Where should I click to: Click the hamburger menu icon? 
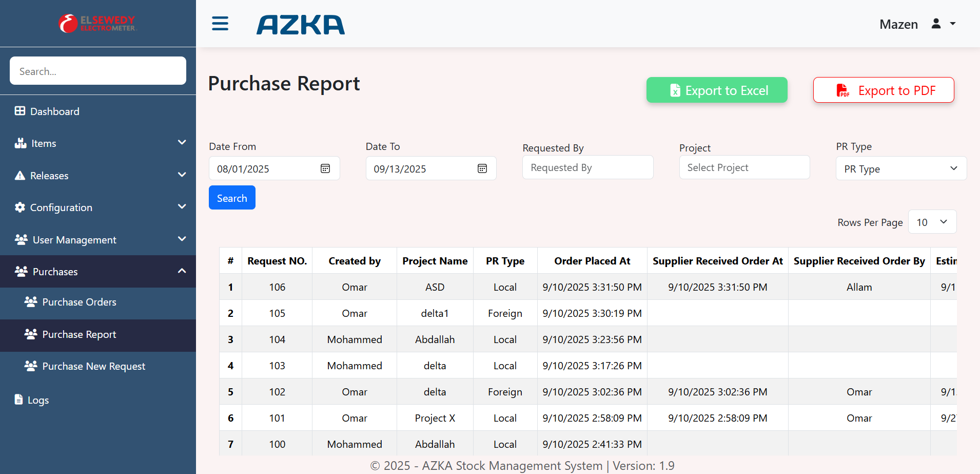point(220,24)
